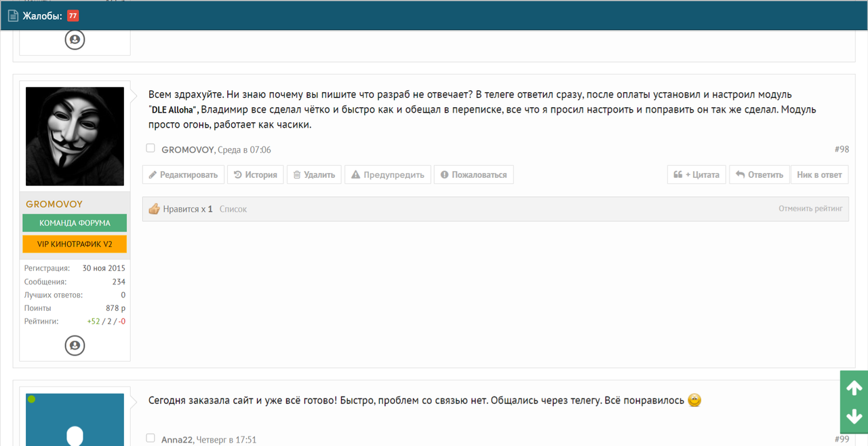Open the profile card icon in the top post
This screenshot has width=868, height=446.
(x=75, y=39)
